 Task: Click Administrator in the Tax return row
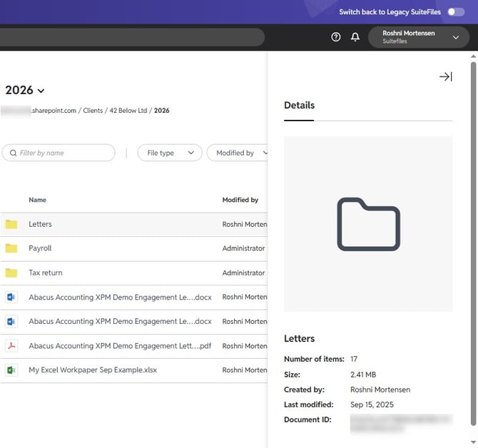point(243,273)
